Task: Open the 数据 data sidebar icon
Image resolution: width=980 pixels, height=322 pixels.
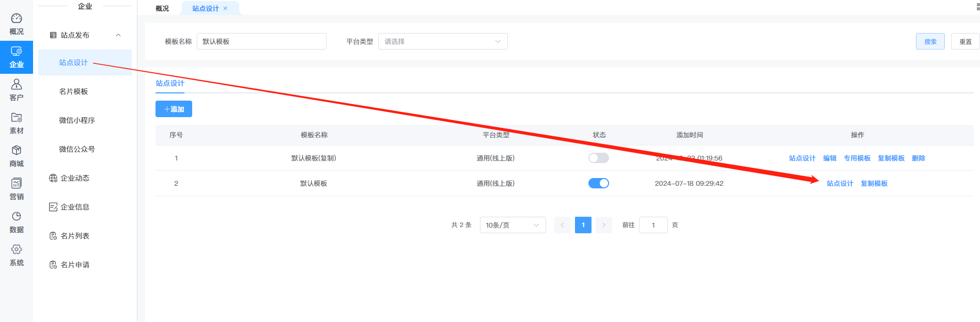Action: (17, 222)
